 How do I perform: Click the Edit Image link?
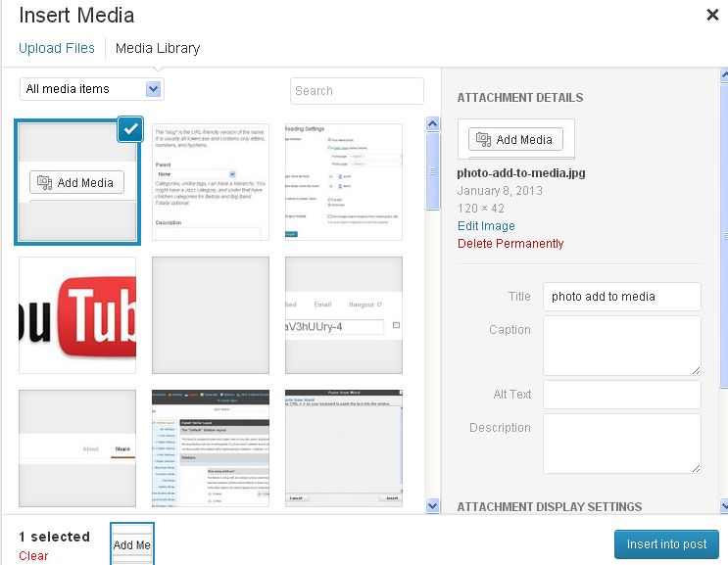(x=486, y=226)
